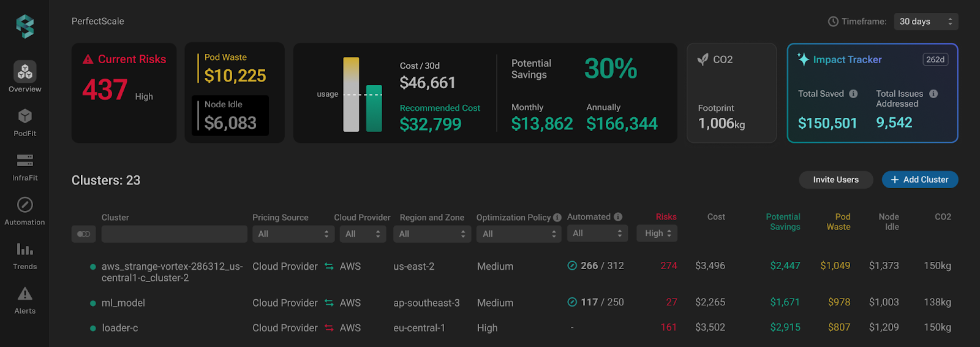Toggle the cluster filter switch
Image resolution: width=980 pixels, height=347 pixels.
click(83, 234)
